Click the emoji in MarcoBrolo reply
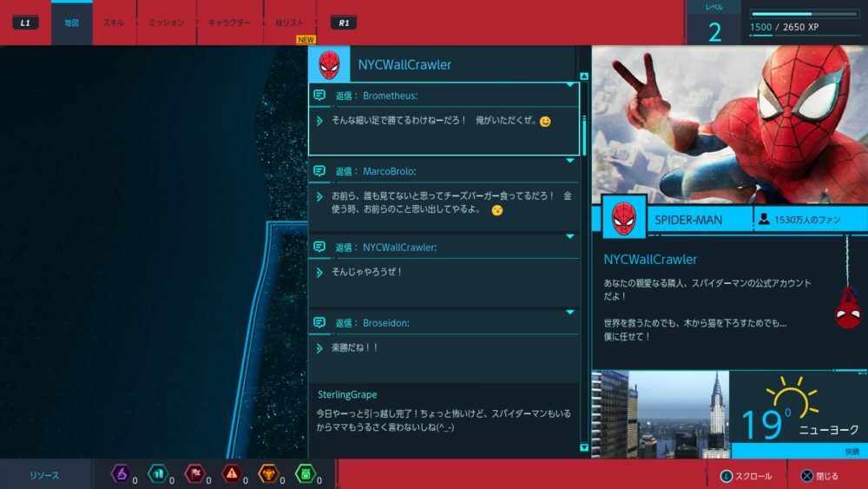 497,210
